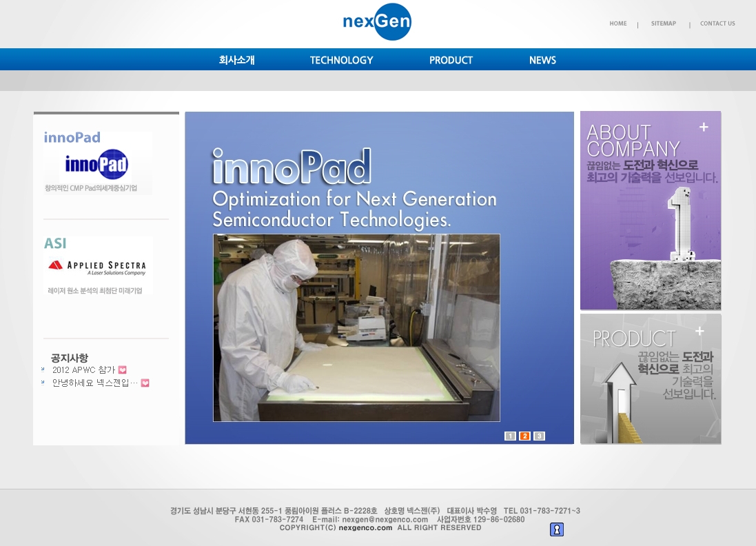Click the FAX 031-783-7274 footer text
Screen dimensions: 756x546
269,520
